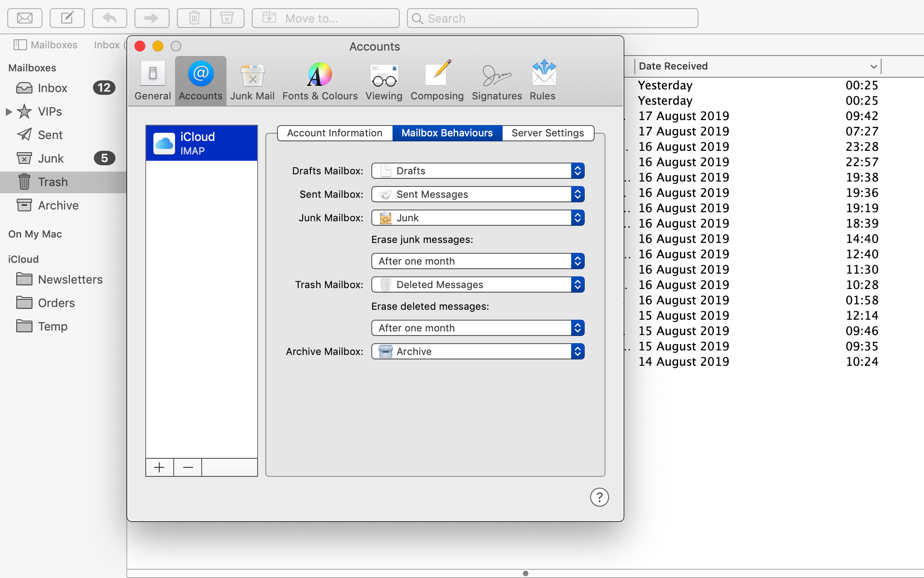Open Fonts & Colours preferences
The width and height of the screenshot is (924, 578).
[x=319, y=80]
